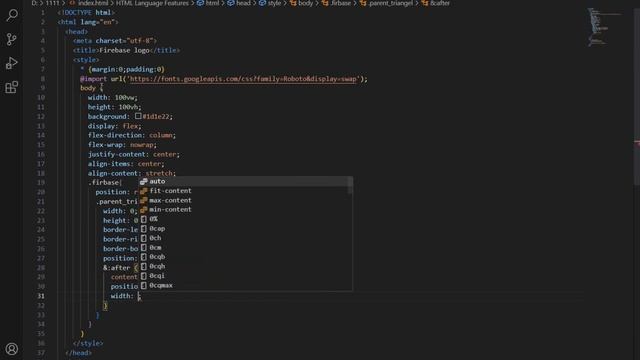Click the '&:after' selector in code
640x360 pixels.
pyautogui.click(x=116, y=268)
